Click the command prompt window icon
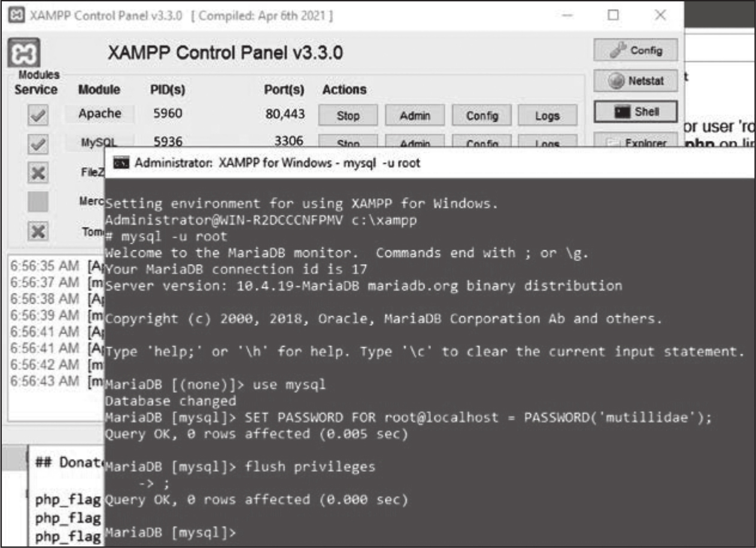This screenshot has width=756, height=548. (122, 162)
